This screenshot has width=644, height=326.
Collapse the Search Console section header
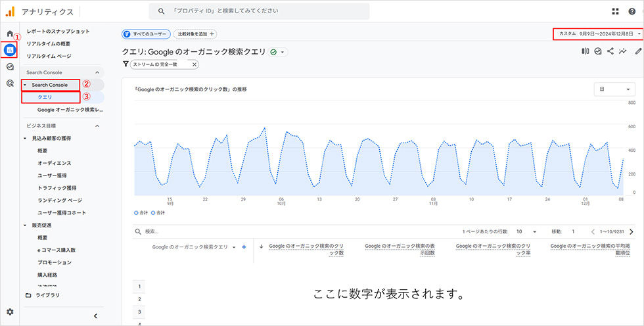pos(97,72)
